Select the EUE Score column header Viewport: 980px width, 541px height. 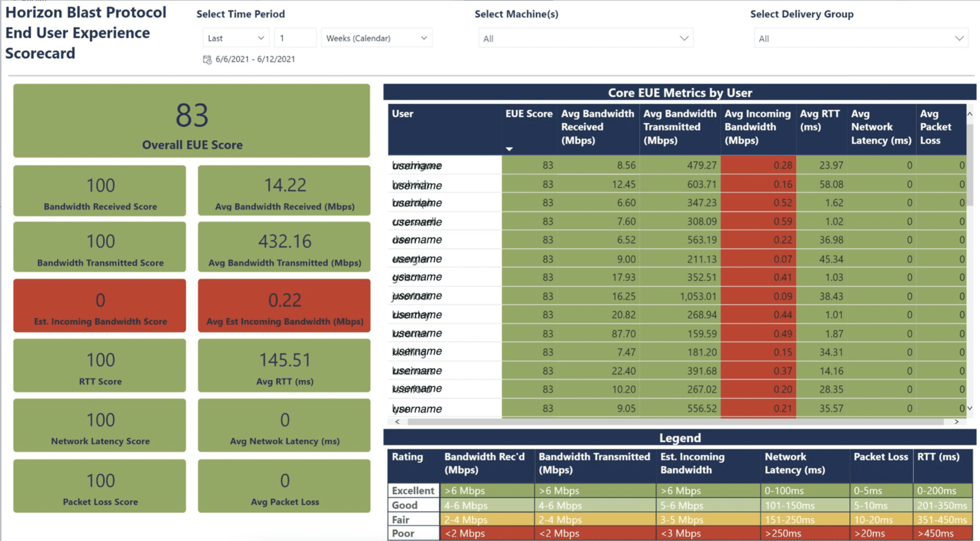528,114
